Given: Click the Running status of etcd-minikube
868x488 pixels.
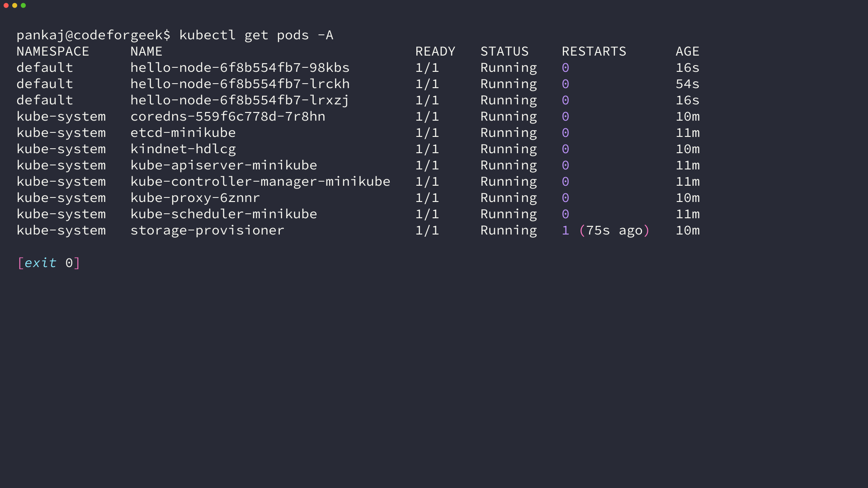Looking at the screenshot, I should pos(509,133).
